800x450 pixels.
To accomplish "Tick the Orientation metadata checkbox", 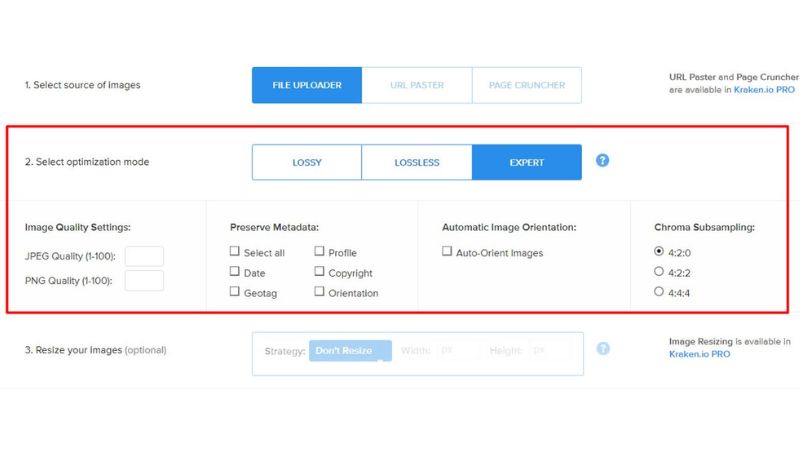I will click(319, 291).
